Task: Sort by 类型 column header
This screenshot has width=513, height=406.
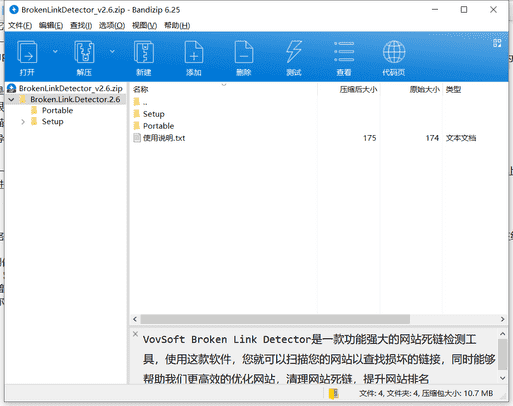Action: [453, 89]
